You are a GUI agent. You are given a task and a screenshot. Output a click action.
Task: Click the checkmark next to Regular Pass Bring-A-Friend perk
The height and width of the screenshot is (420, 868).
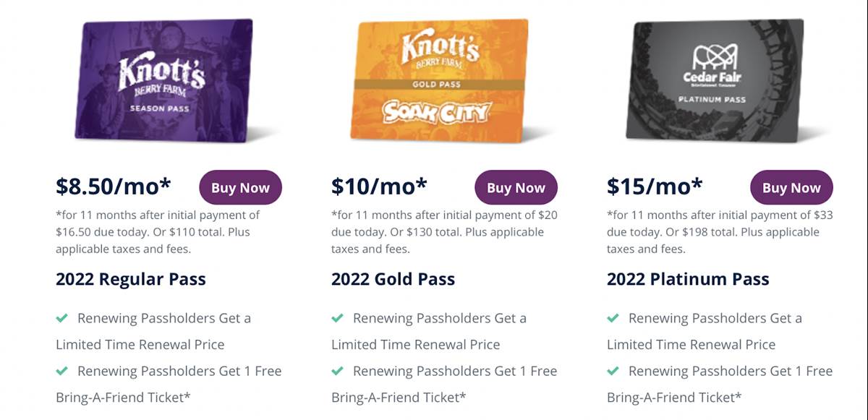61,371
